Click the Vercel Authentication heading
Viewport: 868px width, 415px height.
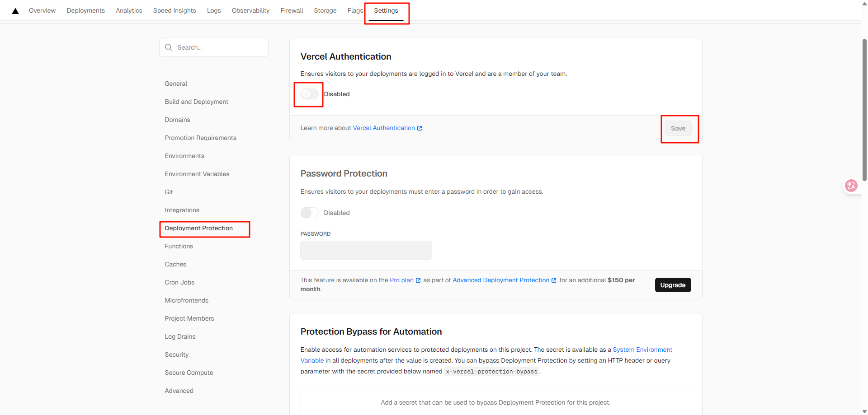(x=346, y=56)
